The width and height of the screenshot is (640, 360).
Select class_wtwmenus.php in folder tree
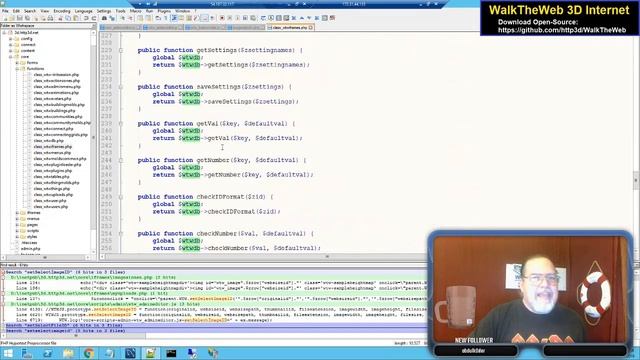(x=52, y=153)
